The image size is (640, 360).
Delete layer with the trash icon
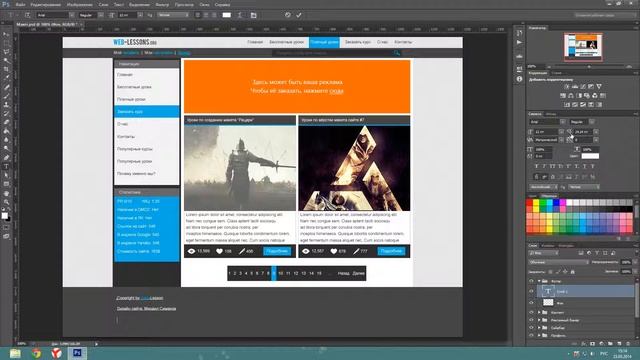click(x=628, y=344)
